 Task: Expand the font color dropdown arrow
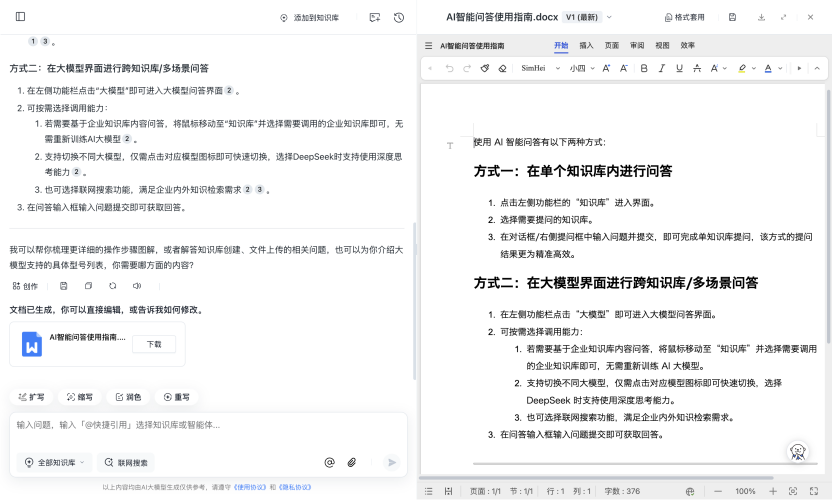(x=780, y=68)
